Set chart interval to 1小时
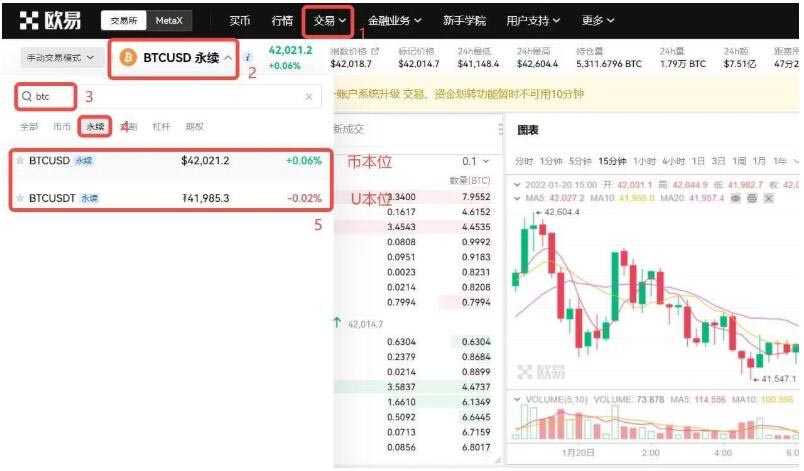Viewport: 804px width, 471px height. tap(645, 161)
